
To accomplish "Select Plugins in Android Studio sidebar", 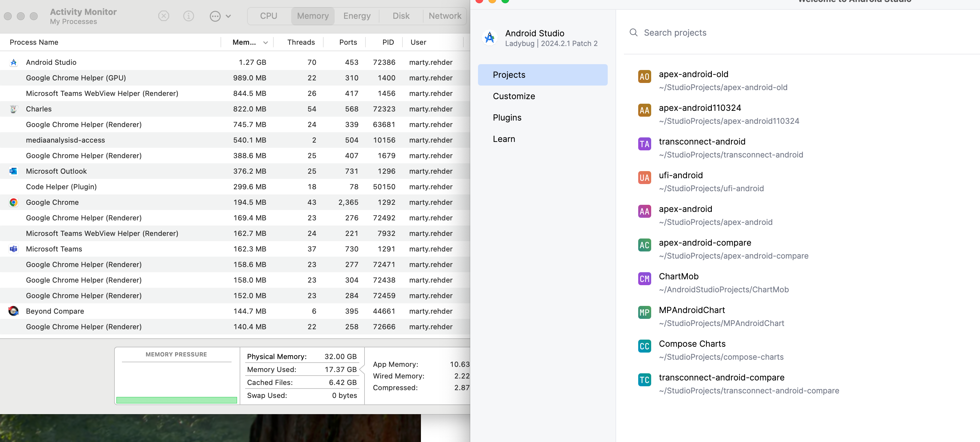I will (x=507, y=117).
